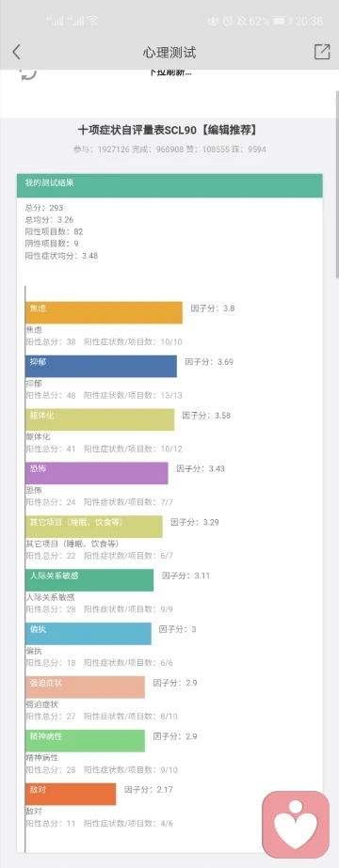339x868 pixels.
Task: Tap the back arrow icon
Action: pyautogui.click(x=16, y=52)
